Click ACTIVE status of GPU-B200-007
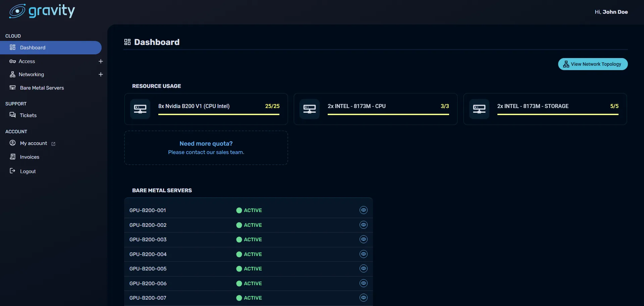644x306 pixels. click(x=249, y=298)
